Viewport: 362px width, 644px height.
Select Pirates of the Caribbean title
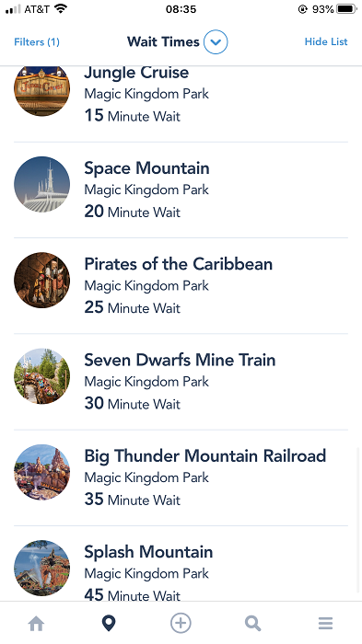coord(178,264)
